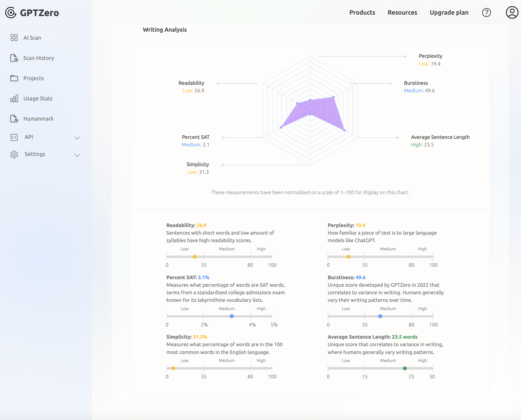Click the Scan History document icon
Image resolution: width=521 pixels, height=420 pixels.
pyautogui.click(x=14, y=58)
